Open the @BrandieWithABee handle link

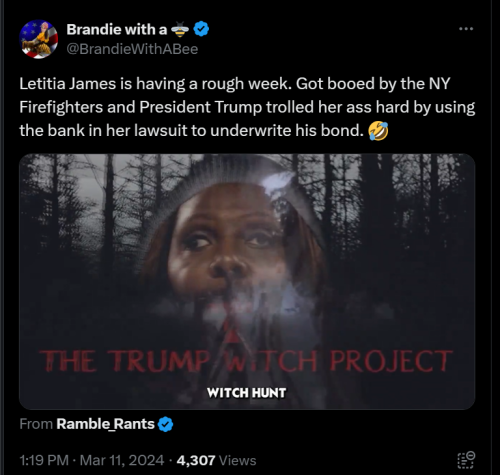(x=132, y=49)
